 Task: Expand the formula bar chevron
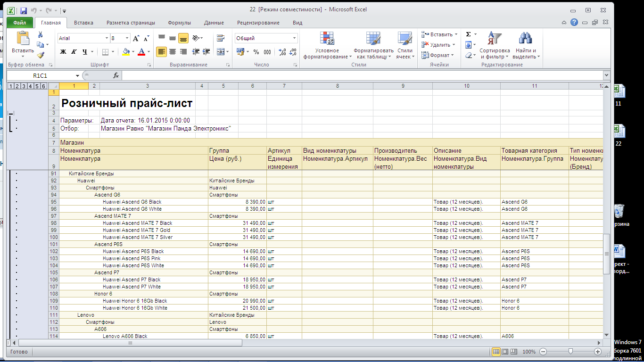(x=606, y=75)
